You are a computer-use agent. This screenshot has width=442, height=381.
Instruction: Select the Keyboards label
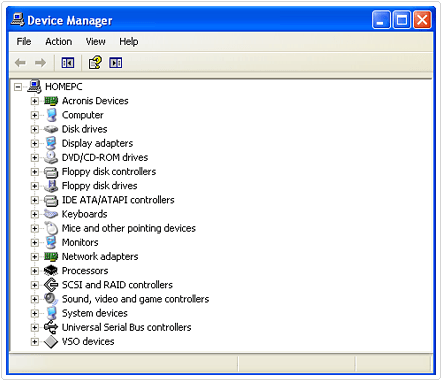pos(84,214)
